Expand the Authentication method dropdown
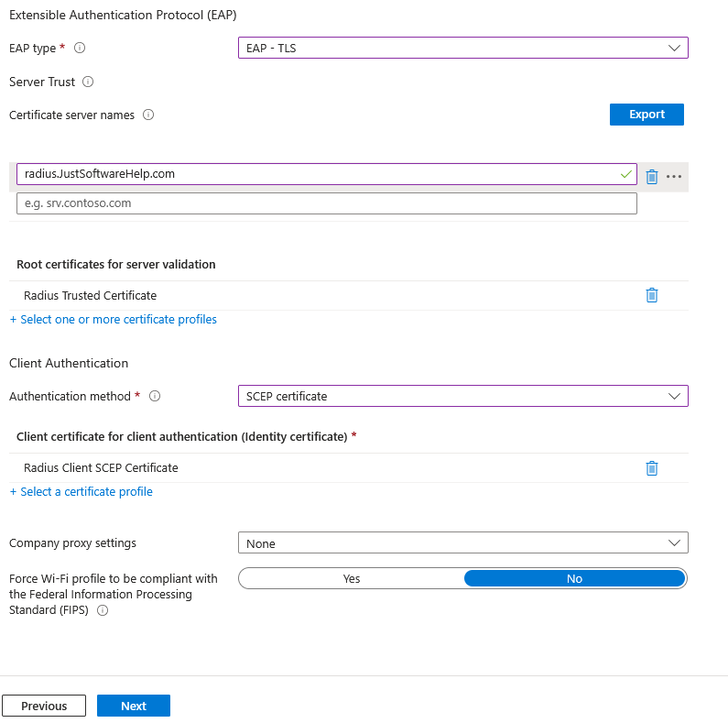The height and width of the screenshot is (723, 728). pyautogui.click(x=462, y=396)
